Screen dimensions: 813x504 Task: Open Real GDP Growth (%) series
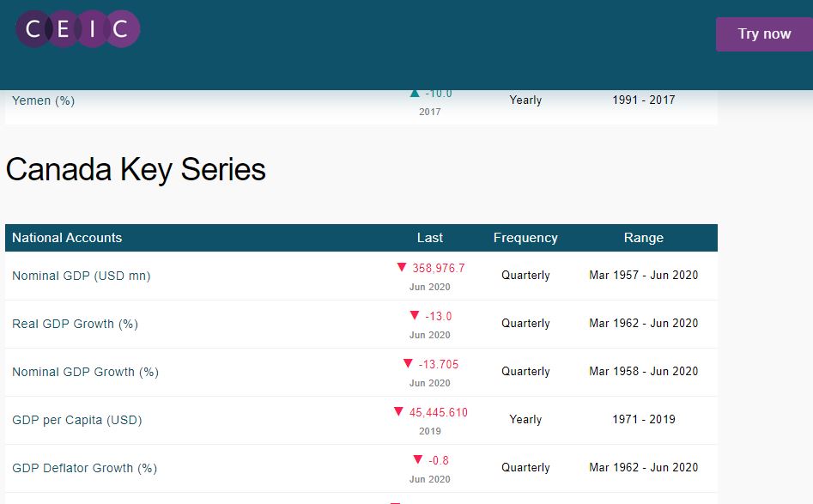coord(75,324)
